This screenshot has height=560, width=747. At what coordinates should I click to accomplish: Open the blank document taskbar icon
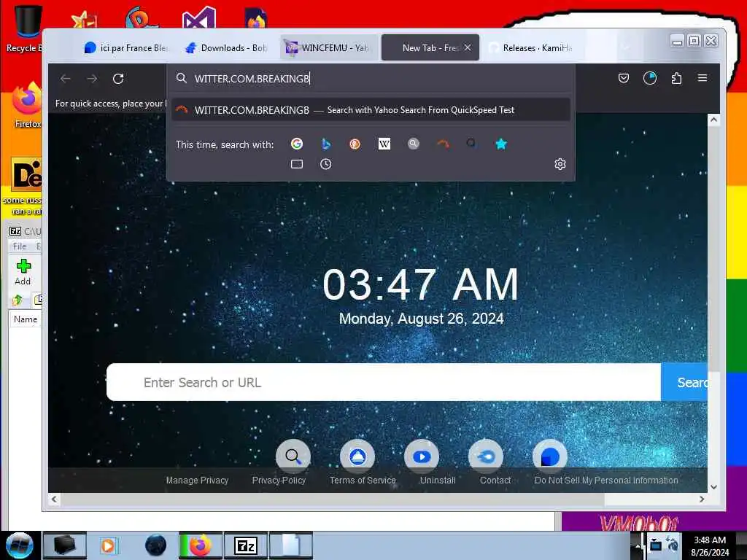291,545
